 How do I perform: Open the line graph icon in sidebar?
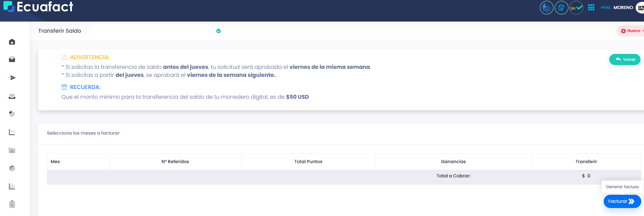pyautogui.click(x=12, y=132)
